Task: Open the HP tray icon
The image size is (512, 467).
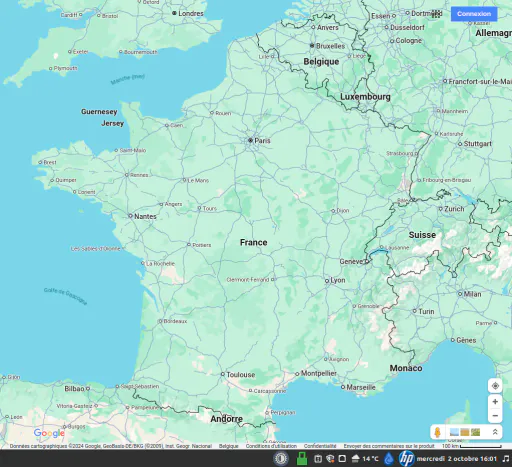Action: 407,459
